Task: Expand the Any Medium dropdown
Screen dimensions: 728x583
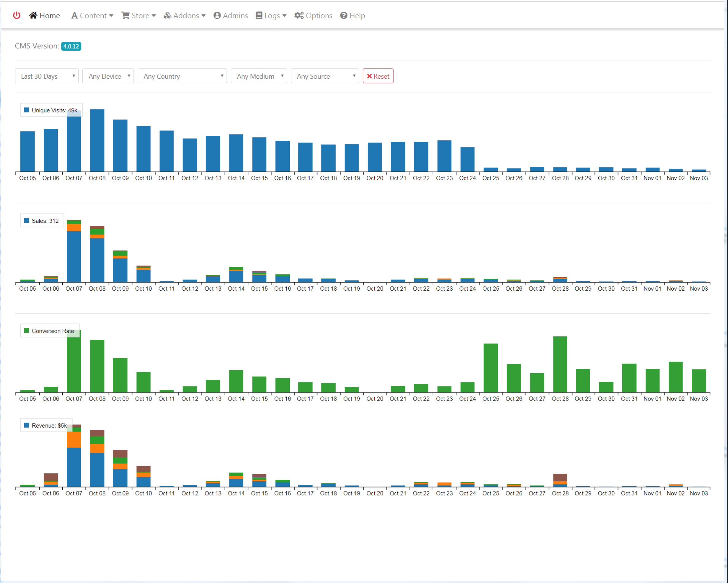Action: click(259, 76)
